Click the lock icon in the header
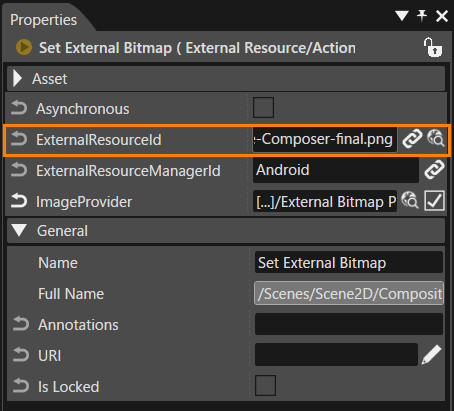This screenshot has width=454, height=411. point(433,48)
